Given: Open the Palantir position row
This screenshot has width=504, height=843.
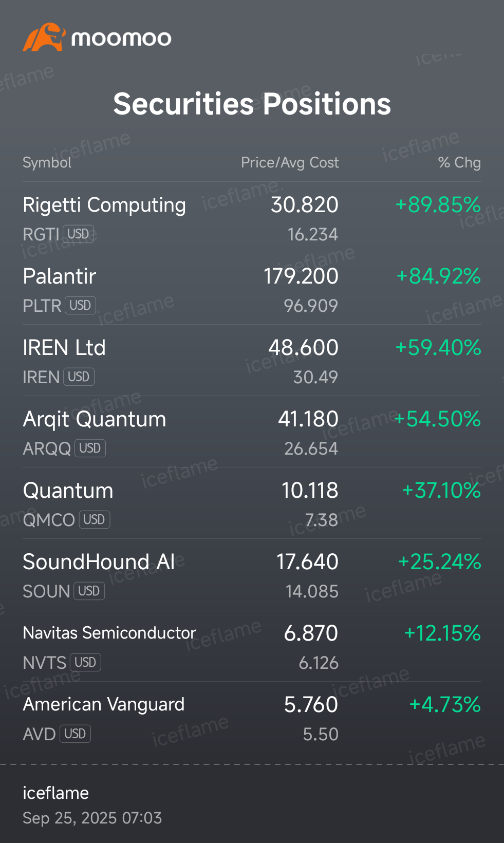Looking at the screenshot, I should [252, 289].
